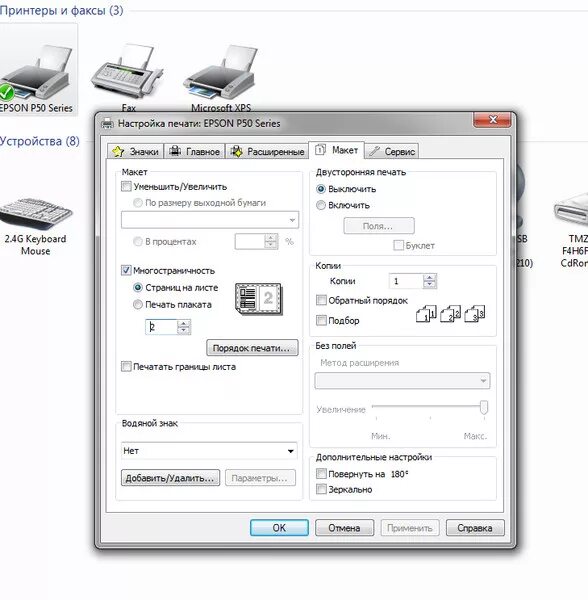This screenshot has width=588, height=600.
Task: Select the Печать плаката radio button
Action: click(138, 304)
